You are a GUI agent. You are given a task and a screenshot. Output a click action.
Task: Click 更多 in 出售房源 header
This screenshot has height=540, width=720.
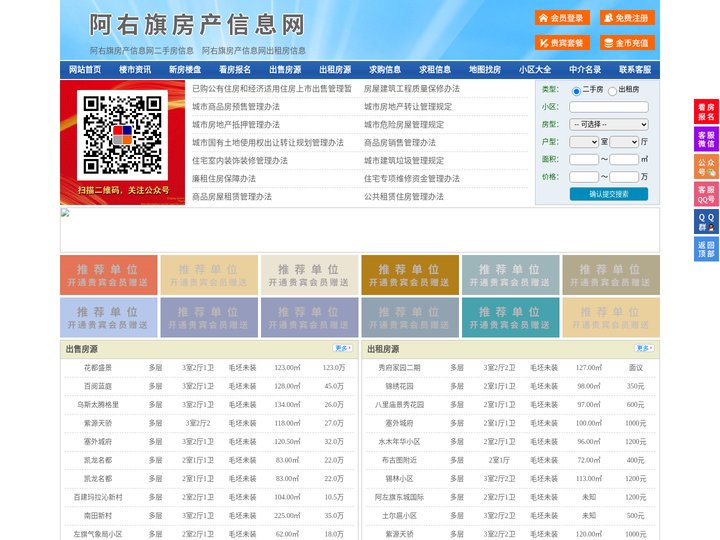point(343,349)
